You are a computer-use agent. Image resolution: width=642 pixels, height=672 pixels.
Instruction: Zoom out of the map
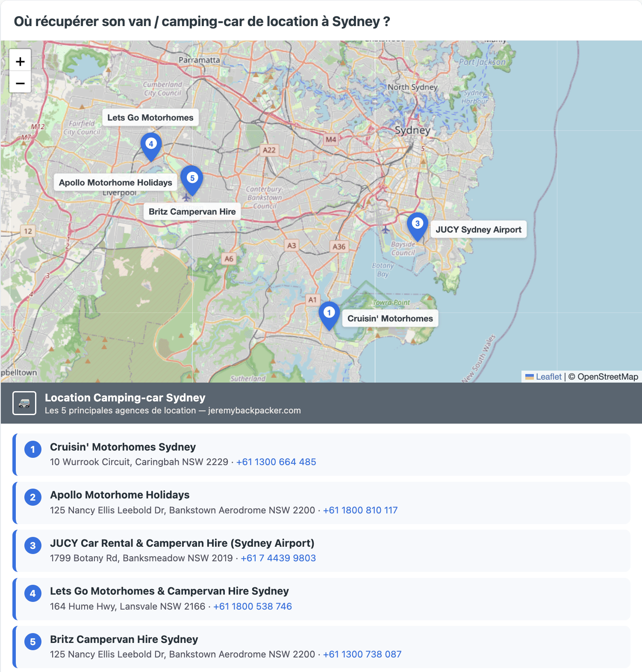pyautogui.click(x=20, y=83)
